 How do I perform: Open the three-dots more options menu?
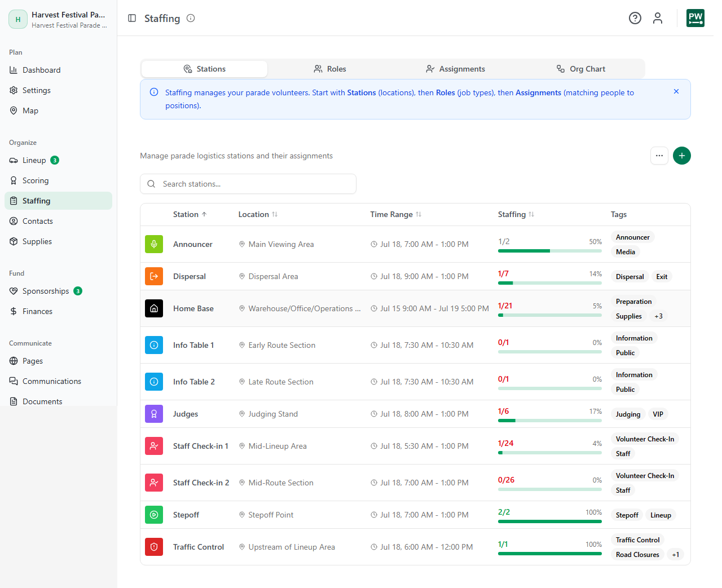(659, 156)
